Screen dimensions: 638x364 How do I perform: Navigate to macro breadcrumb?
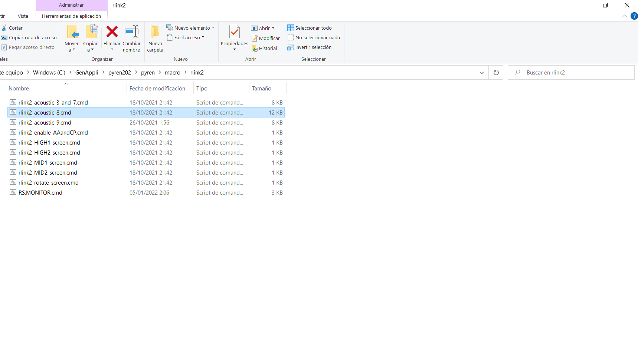173,73
